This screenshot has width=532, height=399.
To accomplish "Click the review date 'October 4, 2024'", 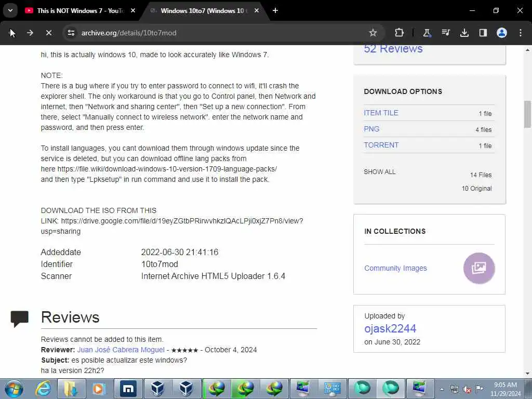I will pos(231,350).
